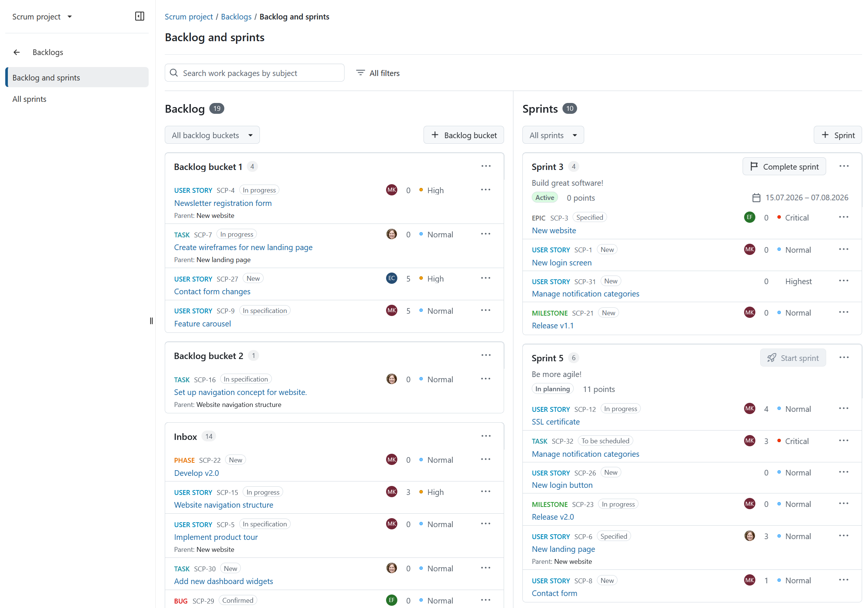Open the Sprint 5 more actions menu
Screen dimensions: 868x608
[x=844, y=358]
